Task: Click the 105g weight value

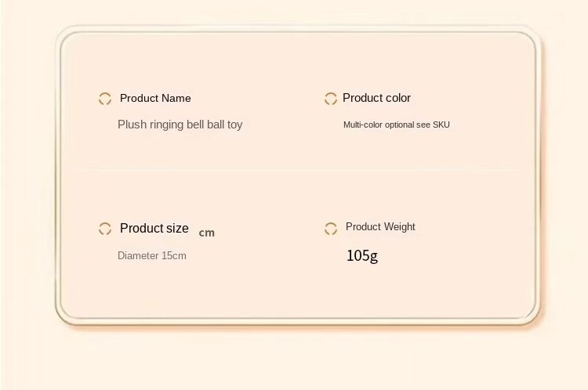Action: [x=362, y=256]
